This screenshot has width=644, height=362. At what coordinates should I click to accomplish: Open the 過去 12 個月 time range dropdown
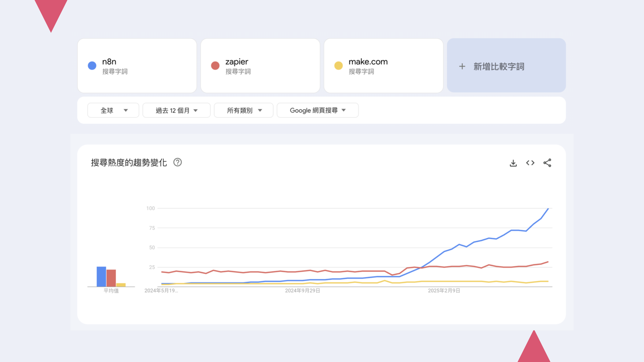pos(176,110)
